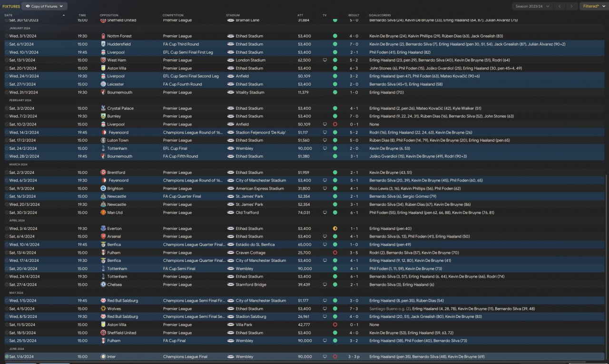Click the 7 - 3 result against Wolves
609x364 pixels.
coord(354,308)
